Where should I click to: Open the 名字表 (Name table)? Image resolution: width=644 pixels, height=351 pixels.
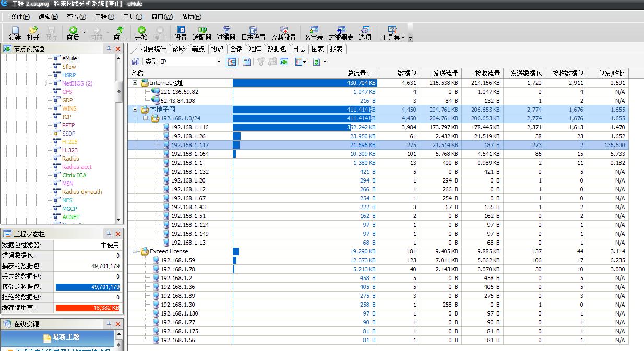[x=314, y=33]
